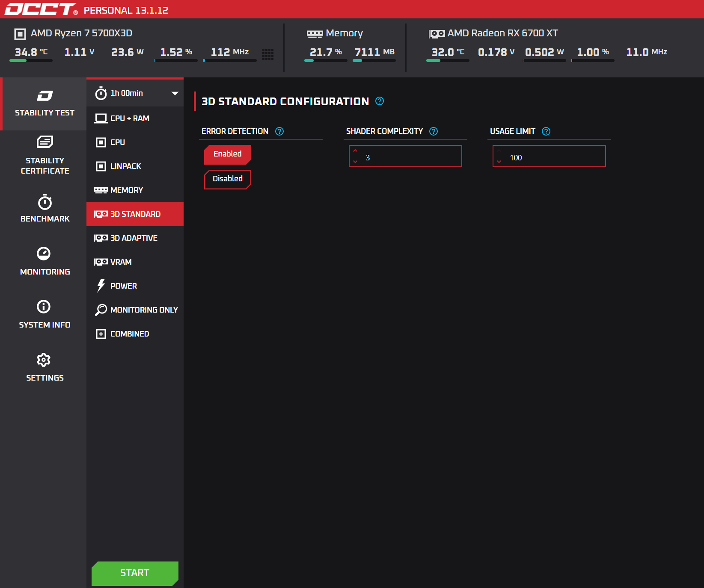The image size is (704, 588).
Task: Go to BENCHMARK section label
Action: 45,219
